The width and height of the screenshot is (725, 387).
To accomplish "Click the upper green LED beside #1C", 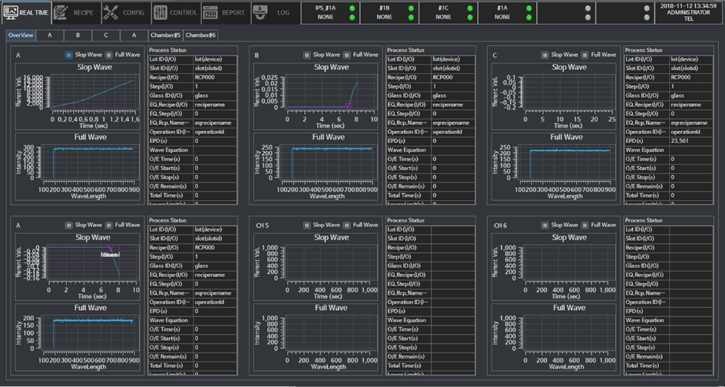I will [x=470, y=8].
